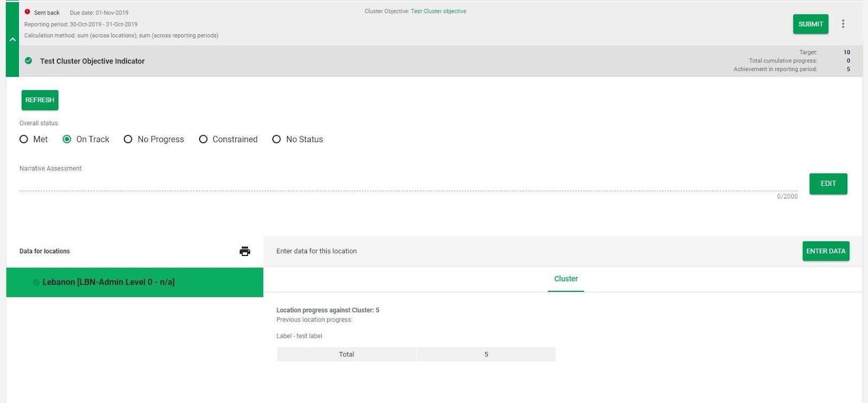Select the No Progress radio button

click(128, 139)
